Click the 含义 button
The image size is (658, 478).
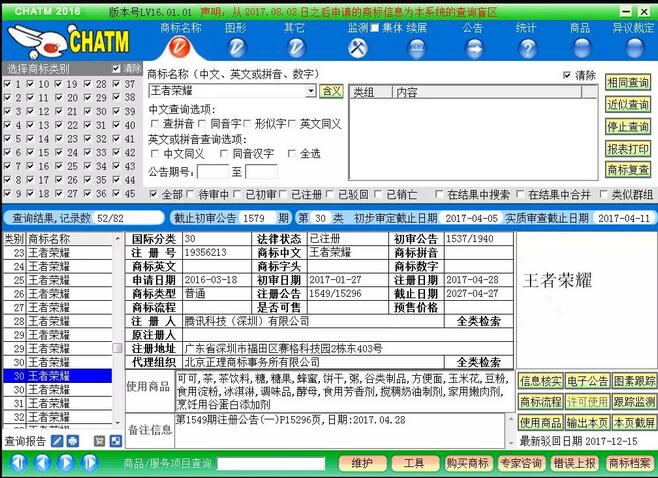click(331, 91)
